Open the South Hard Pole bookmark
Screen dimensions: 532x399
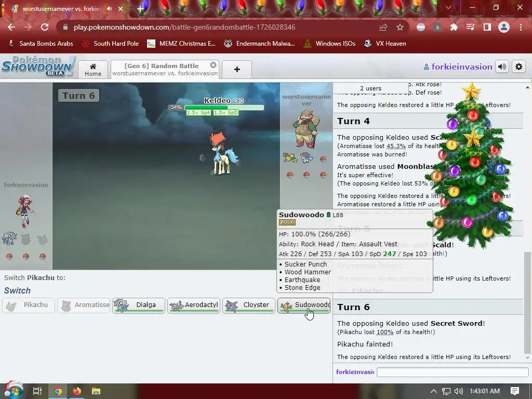pos(111,44)
